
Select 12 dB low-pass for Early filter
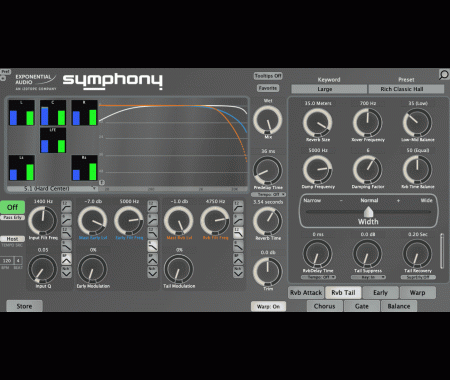pos(153,233)
